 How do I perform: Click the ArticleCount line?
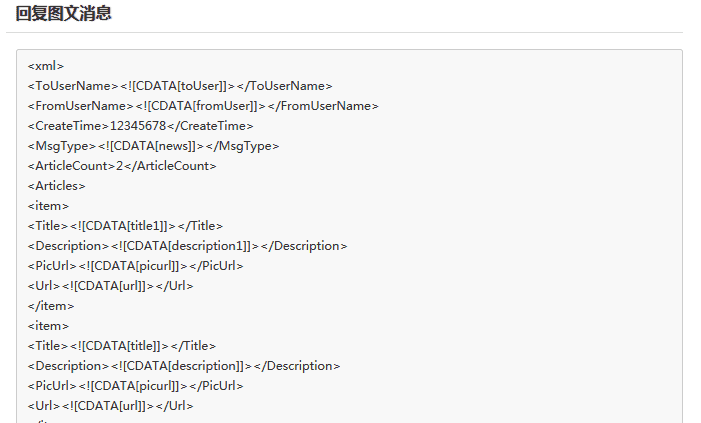coord(122,166)
